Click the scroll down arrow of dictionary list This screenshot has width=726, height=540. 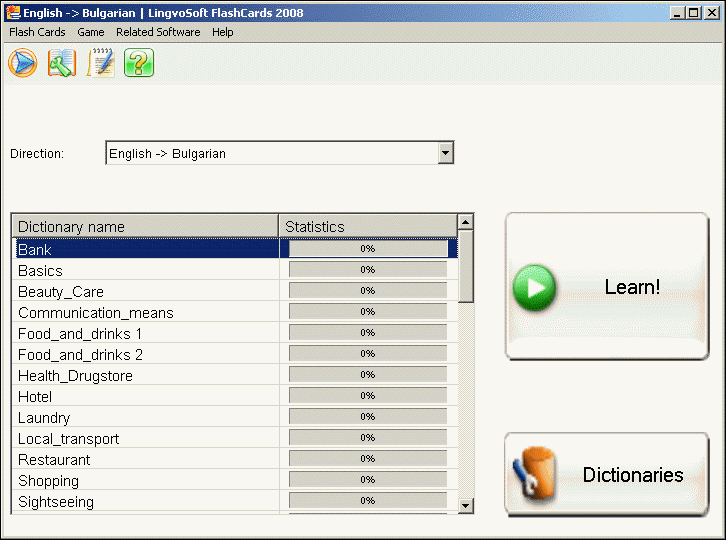tap(465, 505)
